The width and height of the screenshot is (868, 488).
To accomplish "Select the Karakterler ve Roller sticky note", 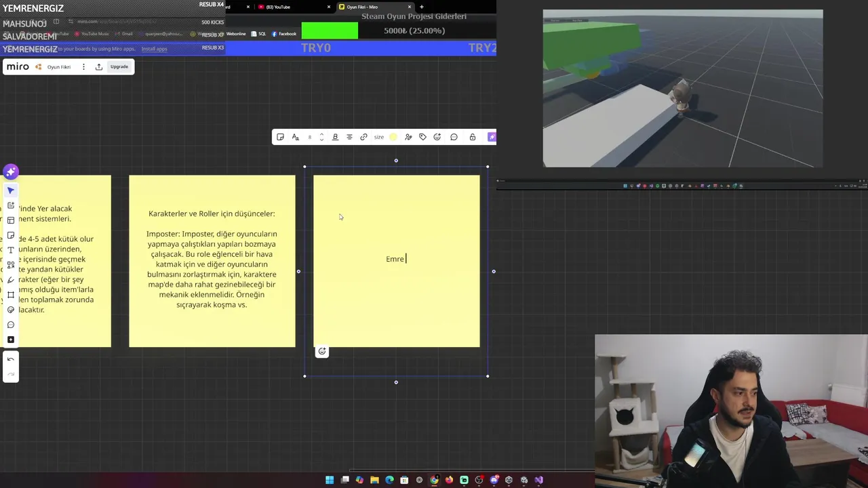I will 212,261.
